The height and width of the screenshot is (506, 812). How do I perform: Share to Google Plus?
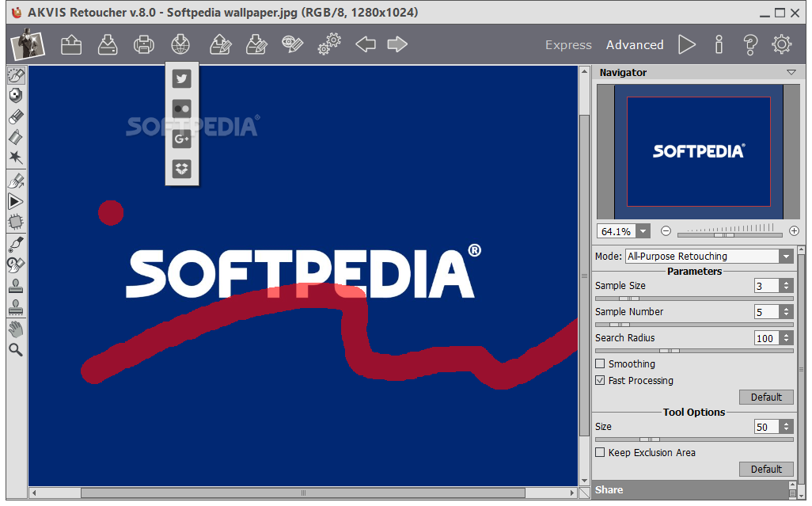tap(182, 139)
